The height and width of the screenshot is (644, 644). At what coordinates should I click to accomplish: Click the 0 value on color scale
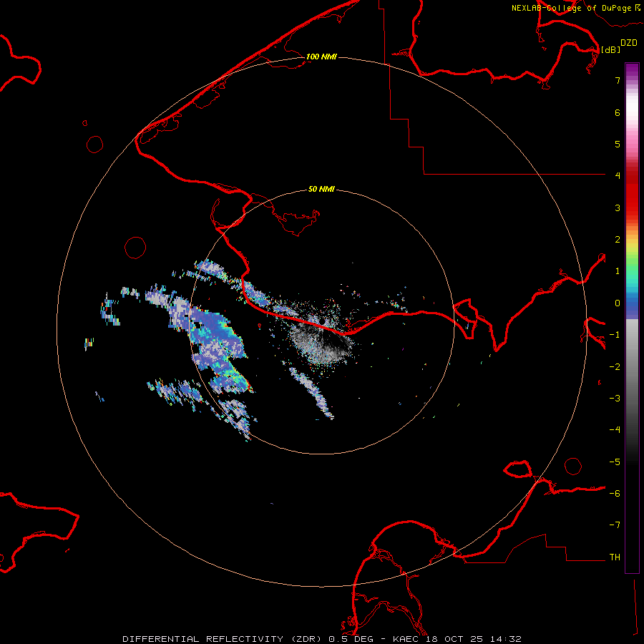coord(618,303)
